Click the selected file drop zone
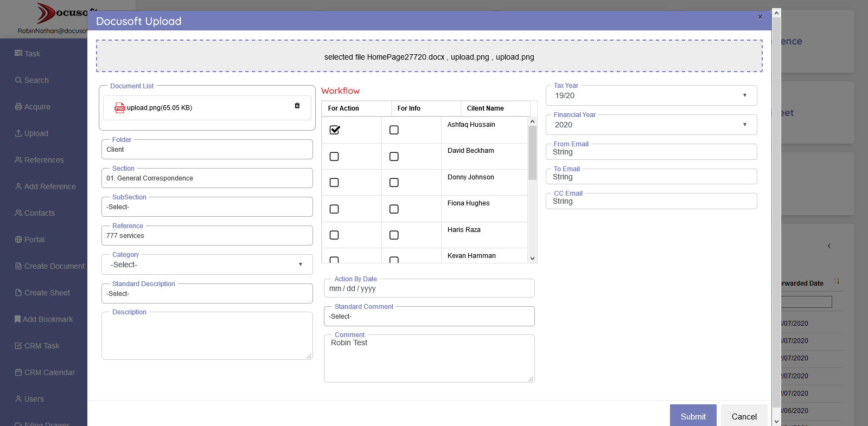 point(429,56)
